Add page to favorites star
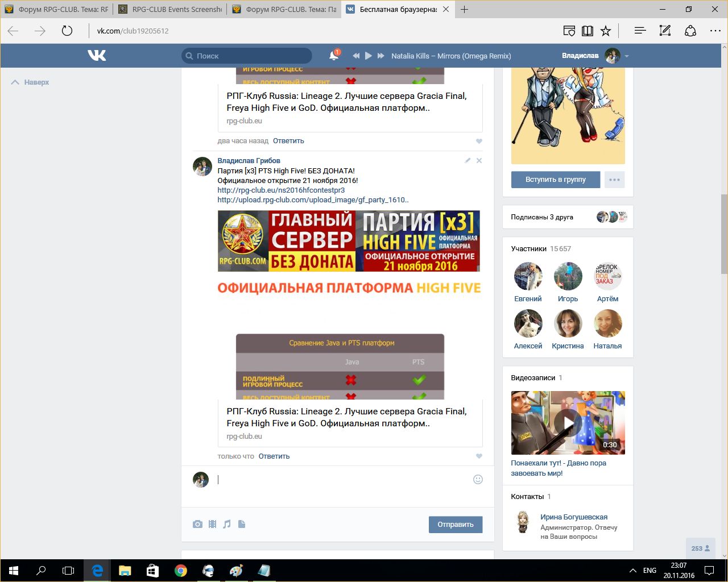The image size is (728, 582). [x=606, y=31]
